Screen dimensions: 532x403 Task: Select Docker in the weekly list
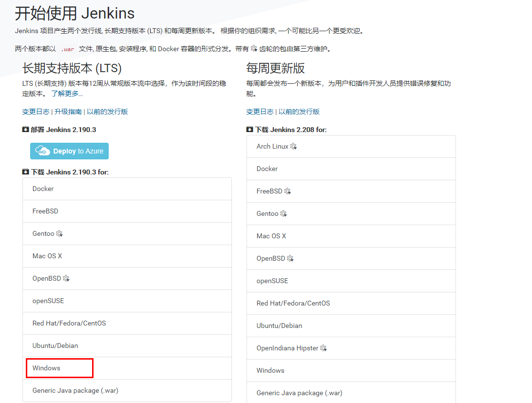tap(351, 169)
